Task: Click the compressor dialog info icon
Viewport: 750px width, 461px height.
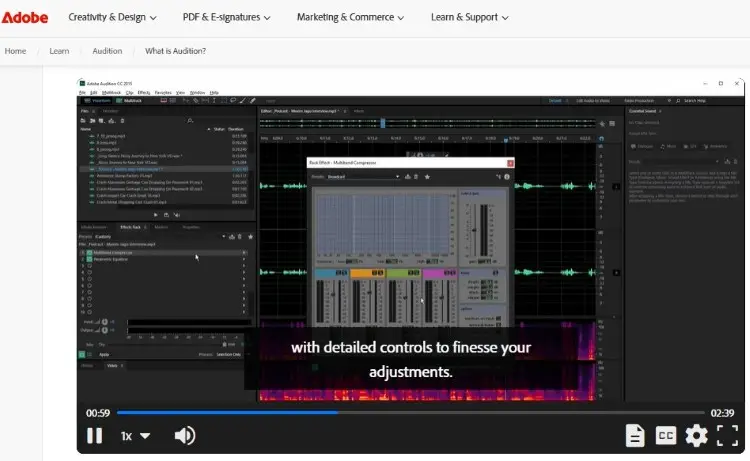Action: (507, 176)
